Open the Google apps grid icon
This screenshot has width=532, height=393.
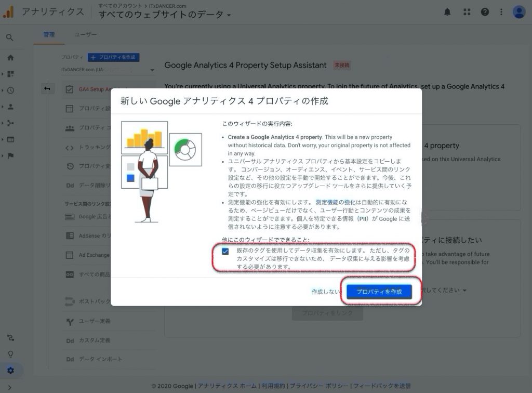tap(467, 12)
